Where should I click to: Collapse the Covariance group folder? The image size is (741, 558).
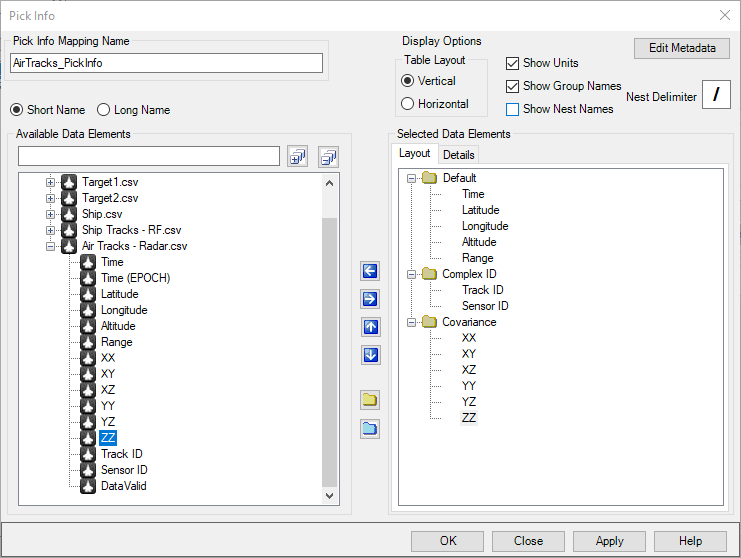pos(411,322)
